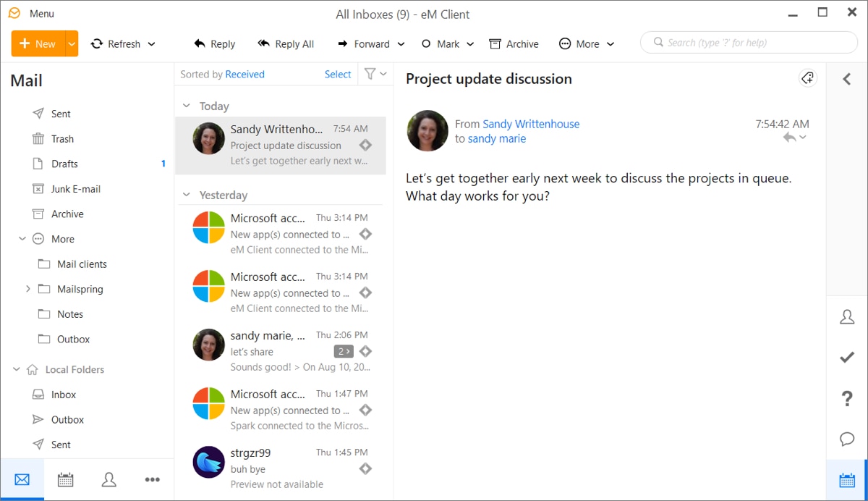Open more options with the three-dots icon
This screenshot has width=868, height=501.
153,479
